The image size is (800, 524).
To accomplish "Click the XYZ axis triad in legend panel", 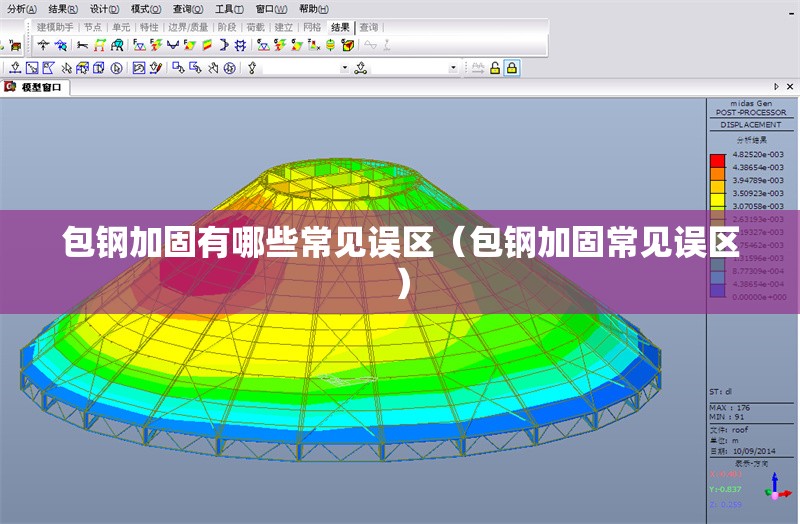I will (x=777, y=487).
